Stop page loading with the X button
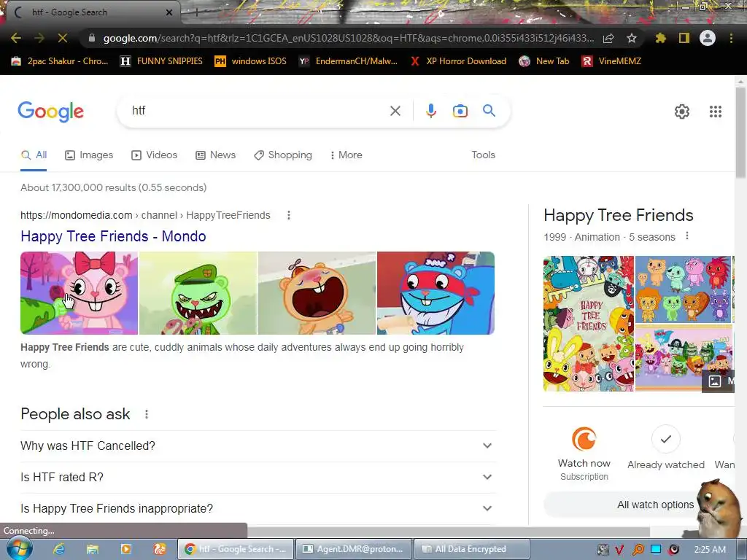The height and width of the screenshot is (560, 747). coord(63,38)
